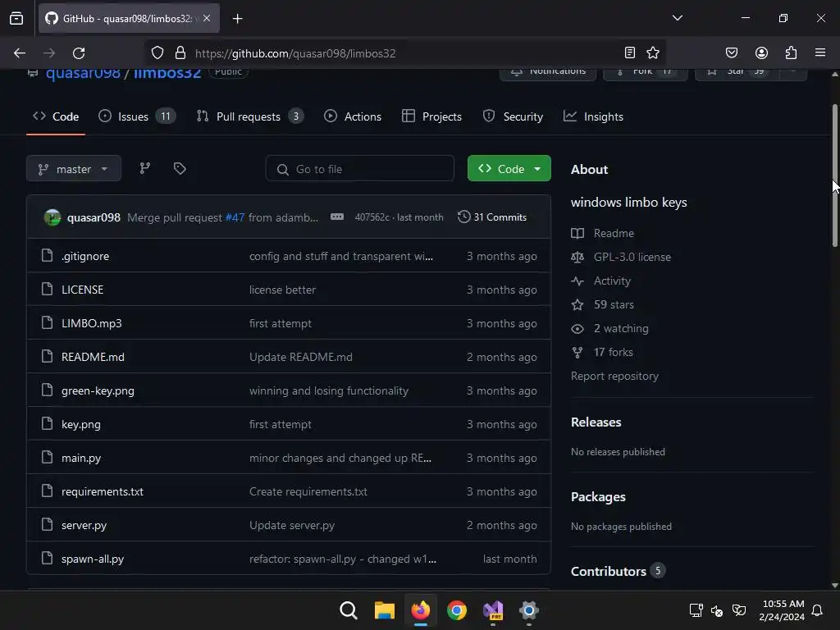
Task: Click the Go to file search field
Action: coord(360,169)
